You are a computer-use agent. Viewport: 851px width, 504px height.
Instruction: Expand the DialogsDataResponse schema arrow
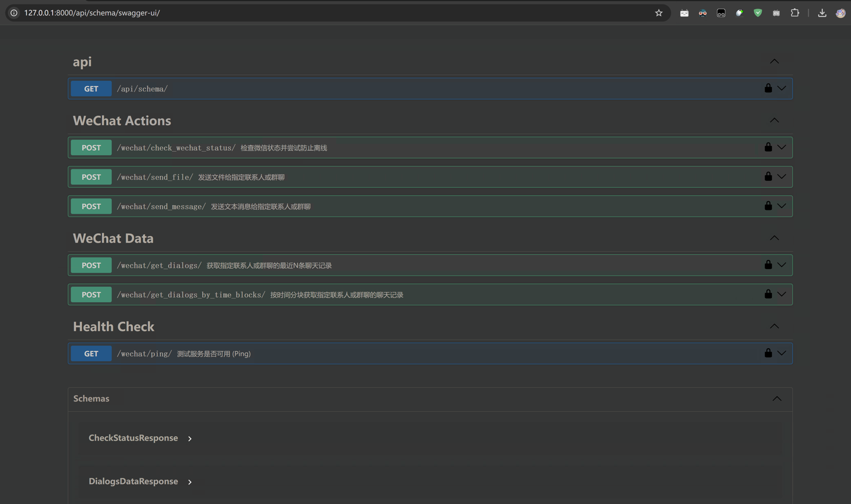190,482
